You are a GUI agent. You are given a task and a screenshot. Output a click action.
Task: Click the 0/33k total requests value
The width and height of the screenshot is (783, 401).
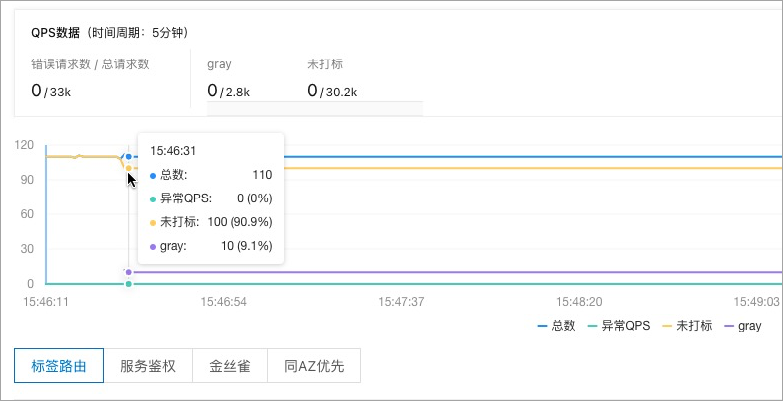51,91
